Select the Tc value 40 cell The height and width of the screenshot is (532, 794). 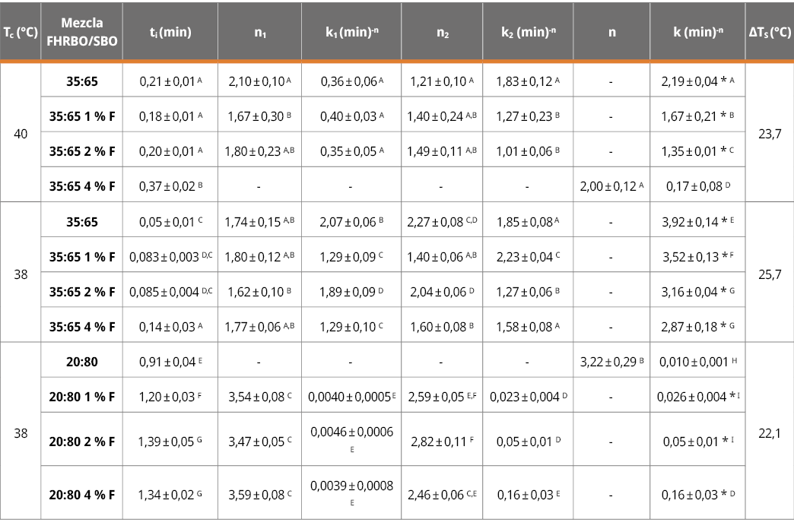pyautogui.click(x=21, y=133)
